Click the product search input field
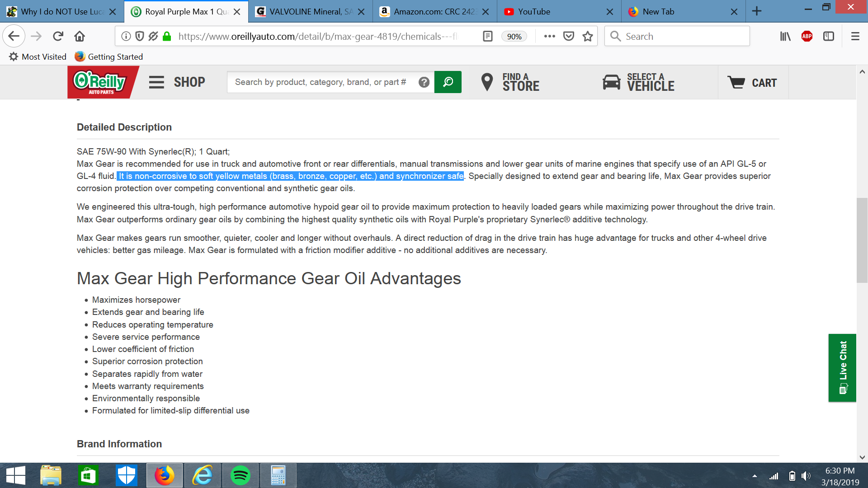 [x=321, y=82]
